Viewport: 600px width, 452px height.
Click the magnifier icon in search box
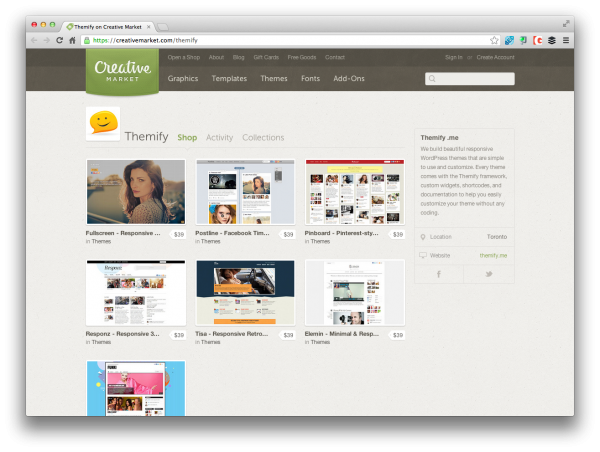coord(432,79)
